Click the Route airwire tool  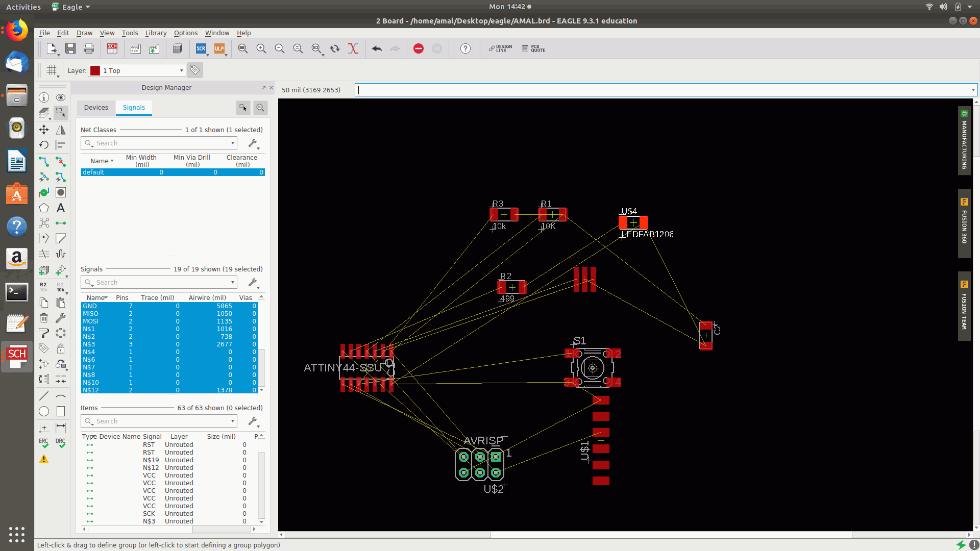[44, 162]
